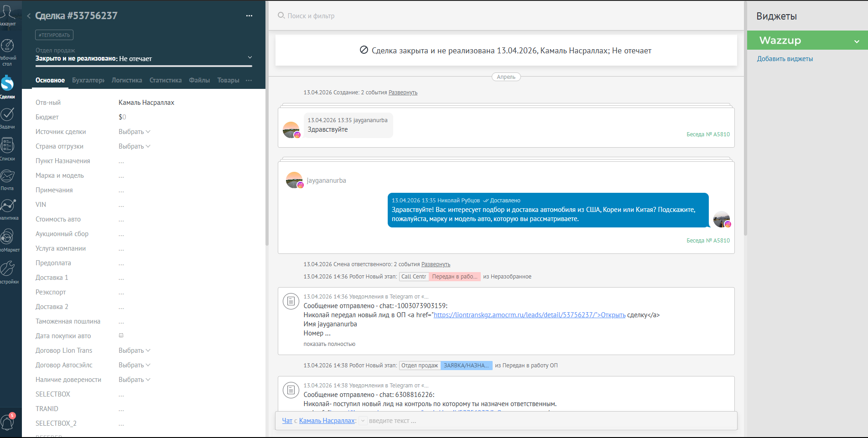Click Добавить виджеты link
Image resolution: width=868 pixels, height=438 pixels.
[785, 59]
